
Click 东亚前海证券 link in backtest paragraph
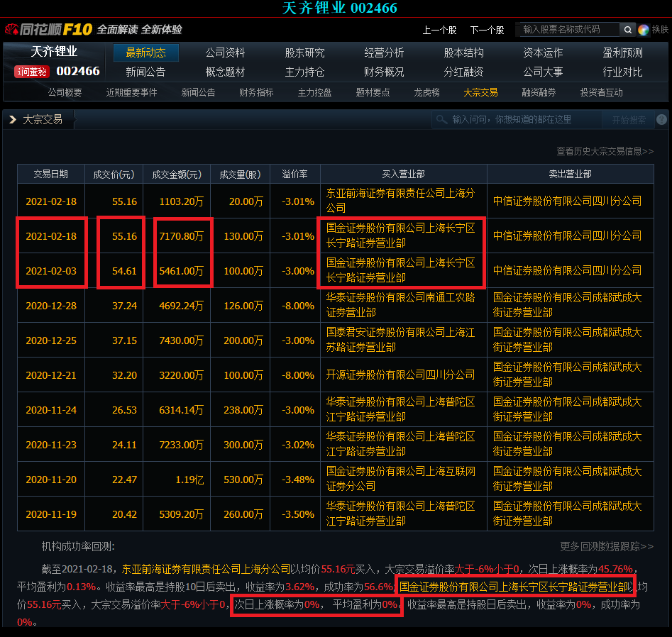tap(206, 569)
